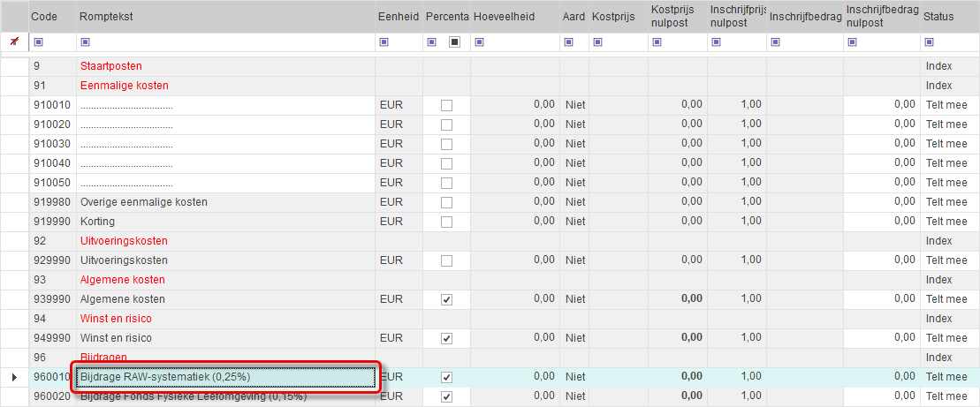This screenshot has width=980, height=407.
Task: Open filter operator icon under Code column
Action: (x=37, y=41)
